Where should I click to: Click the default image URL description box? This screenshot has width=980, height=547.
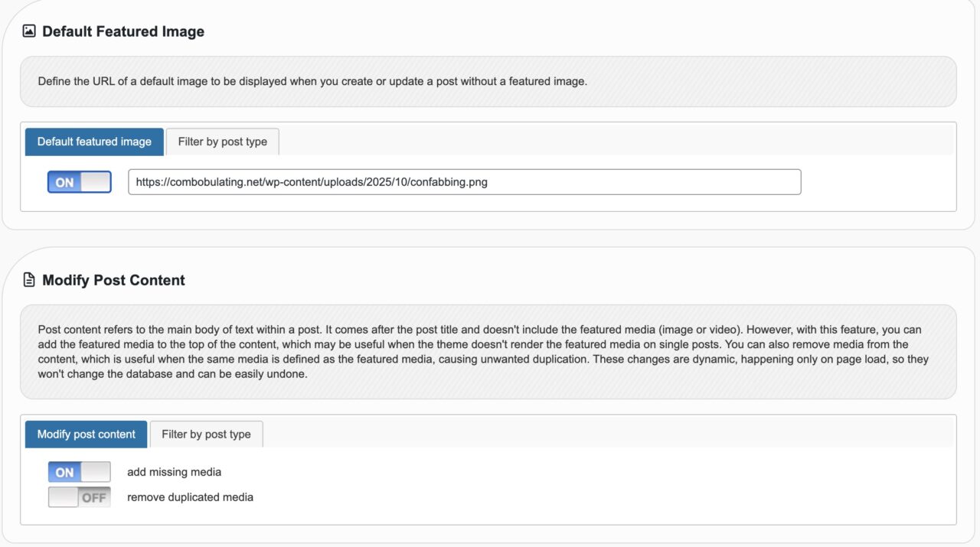click(488, 81)
